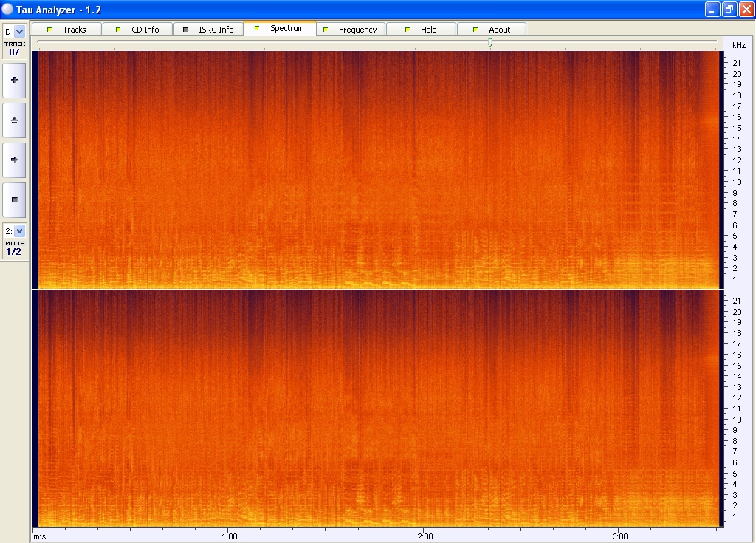The image size is (756, 543).
Task: Select the Spectrum tab
Action: pos(279,29)
